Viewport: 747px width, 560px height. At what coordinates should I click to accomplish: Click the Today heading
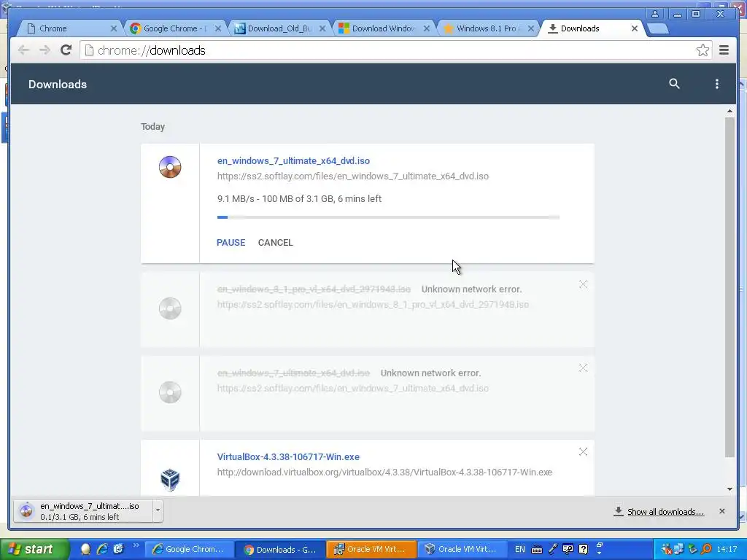[152, 127]
